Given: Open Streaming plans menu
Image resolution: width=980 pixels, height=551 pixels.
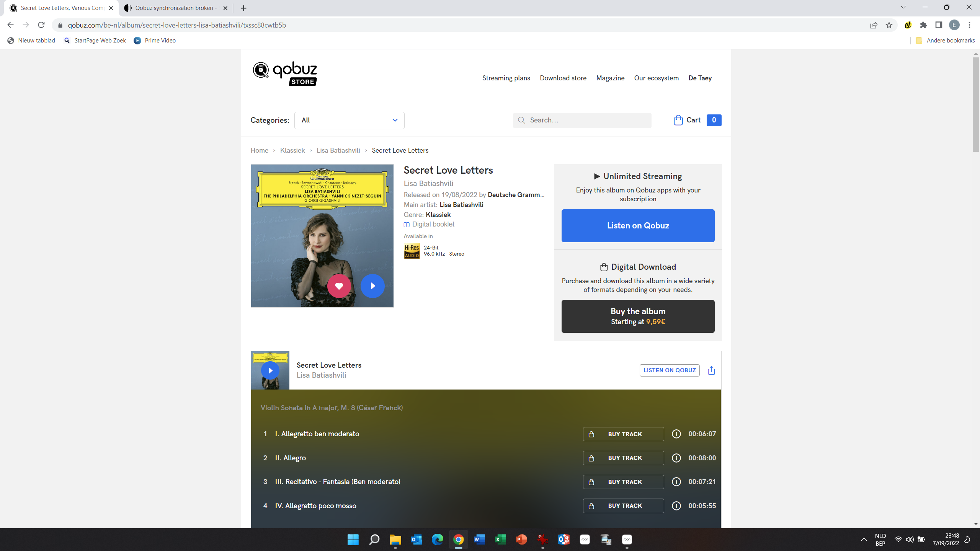Looking at the screenshot, I should point(506,78).
